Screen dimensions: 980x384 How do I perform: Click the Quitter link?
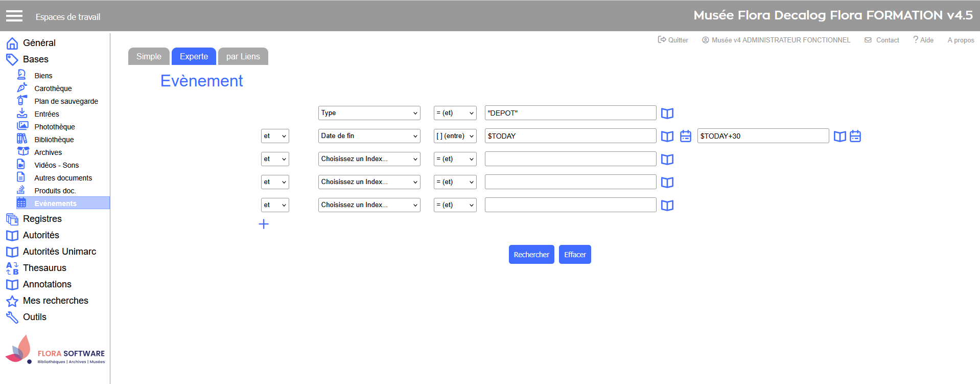673,40
